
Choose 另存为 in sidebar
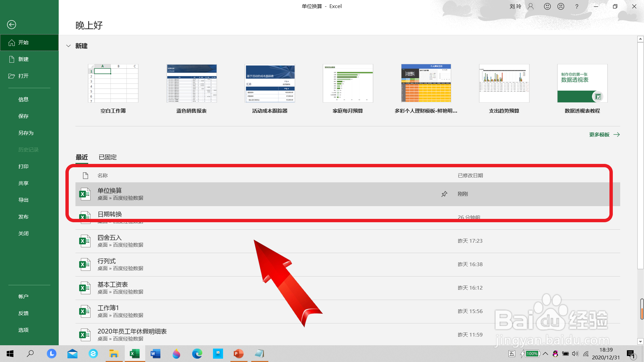(x=30, y=133)
